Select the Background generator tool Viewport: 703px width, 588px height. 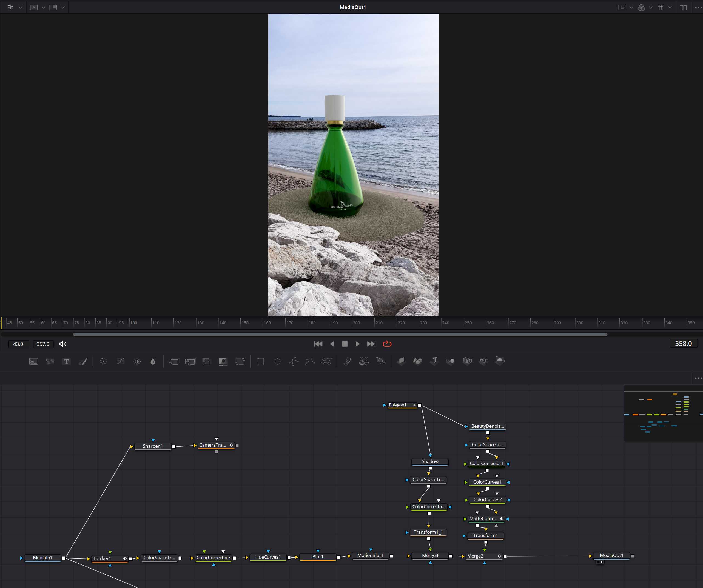tap(33, 361)
